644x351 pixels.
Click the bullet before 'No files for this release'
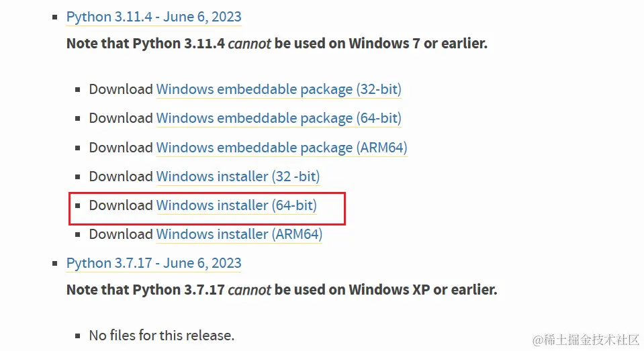coord(79,336)
